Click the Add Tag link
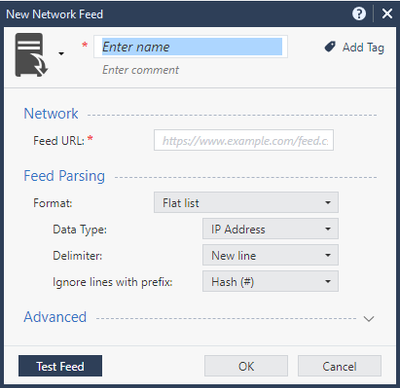 pos(363,47)
